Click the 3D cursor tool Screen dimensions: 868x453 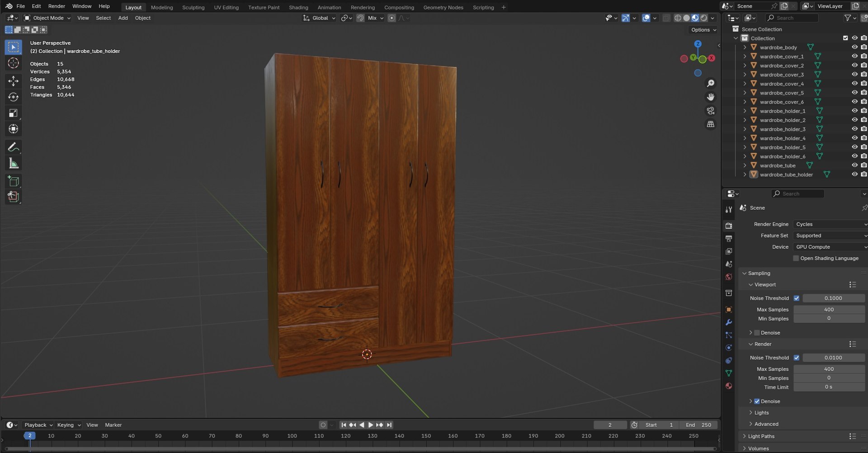pos(13,63)
